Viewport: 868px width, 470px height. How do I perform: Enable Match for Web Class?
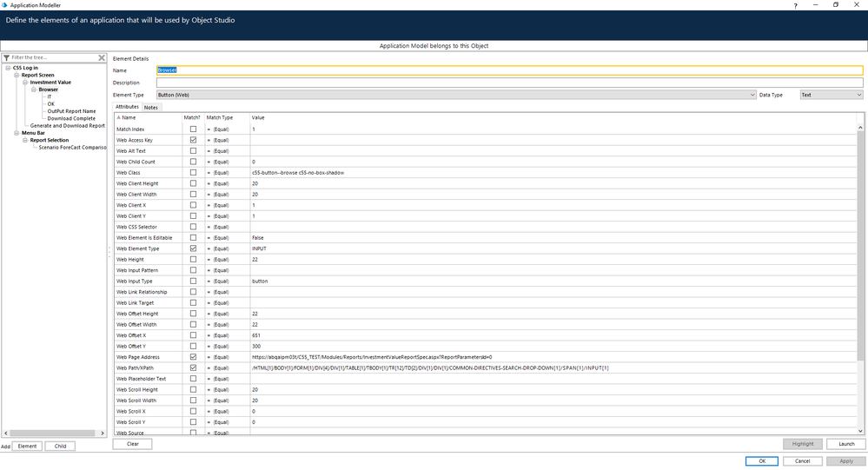(x=193, y=173)
